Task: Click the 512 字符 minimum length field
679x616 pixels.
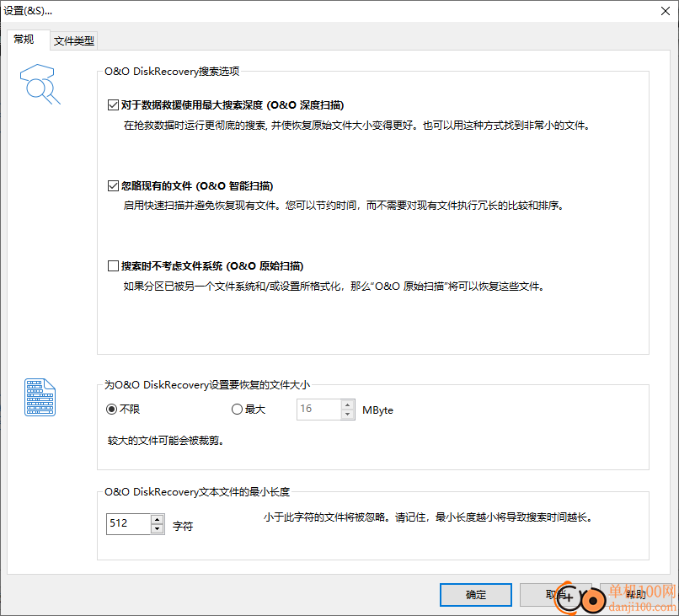Action: [128, 524]
